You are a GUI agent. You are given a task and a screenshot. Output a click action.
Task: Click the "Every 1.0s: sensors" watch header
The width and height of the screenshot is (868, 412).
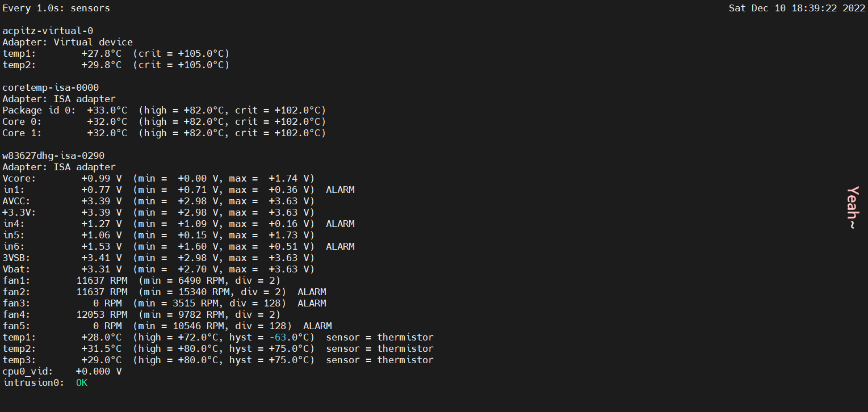(56, 9)
